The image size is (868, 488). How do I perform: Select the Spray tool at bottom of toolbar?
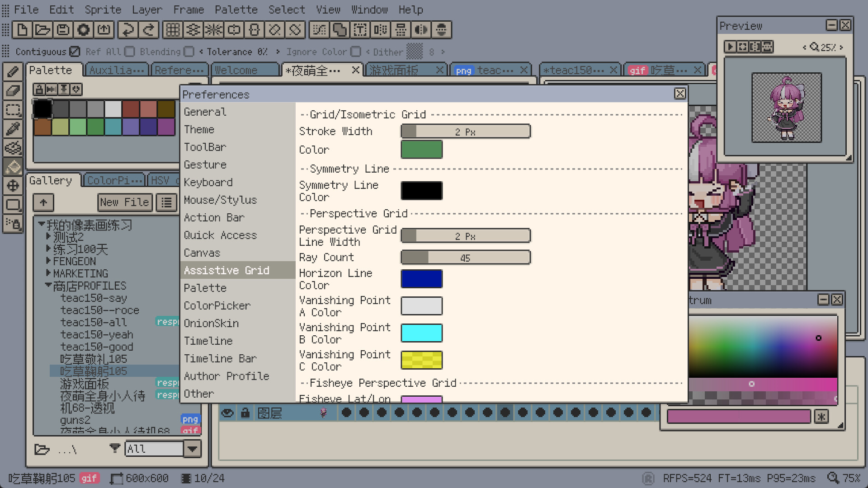point(13,224)
